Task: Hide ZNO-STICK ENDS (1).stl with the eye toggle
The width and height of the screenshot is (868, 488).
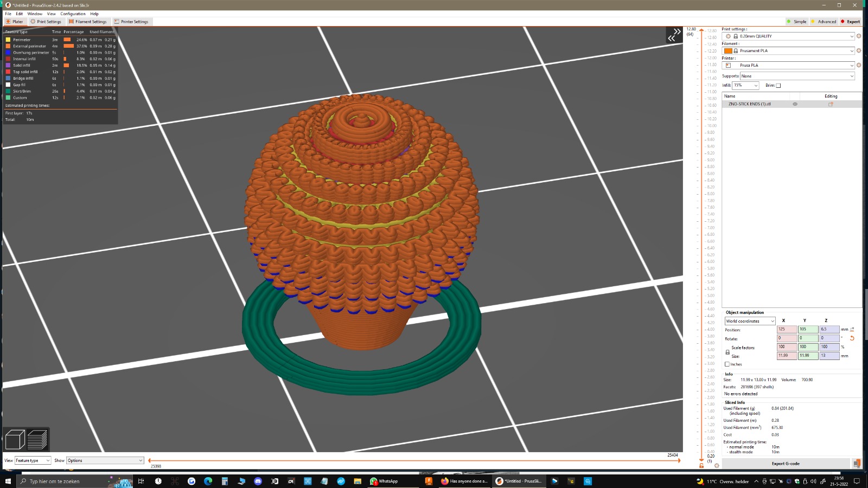Action: [x=795, y=104]
